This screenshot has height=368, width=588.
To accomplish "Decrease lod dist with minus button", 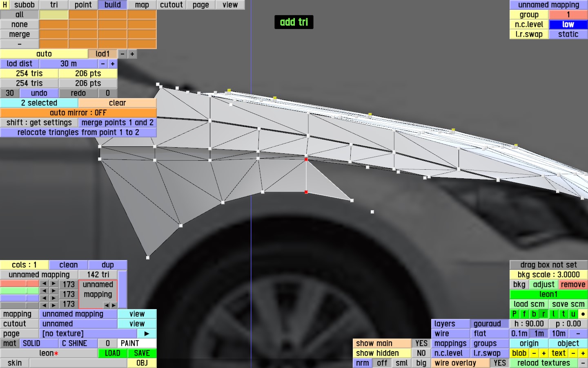I will point(103,64).
